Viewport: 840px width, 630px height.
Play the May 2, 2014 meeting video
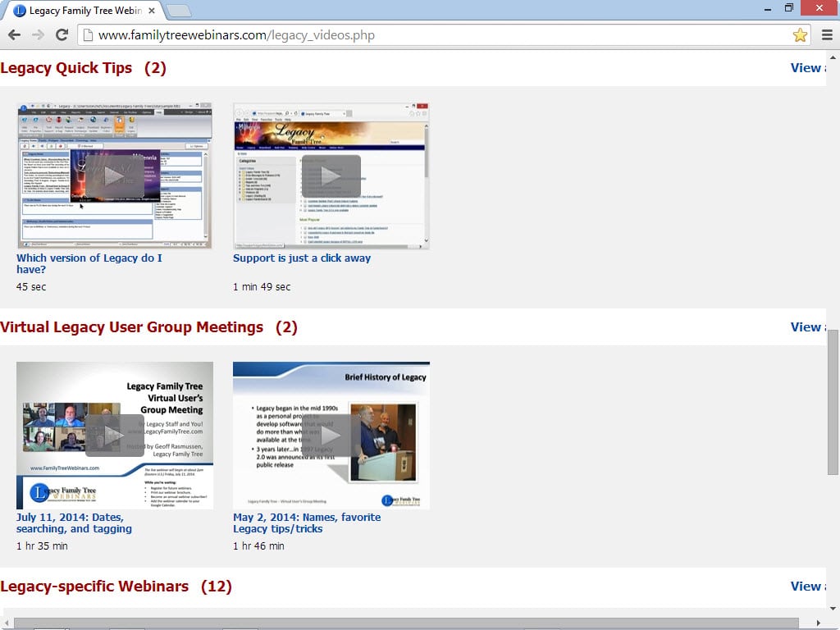pos(331,436)
